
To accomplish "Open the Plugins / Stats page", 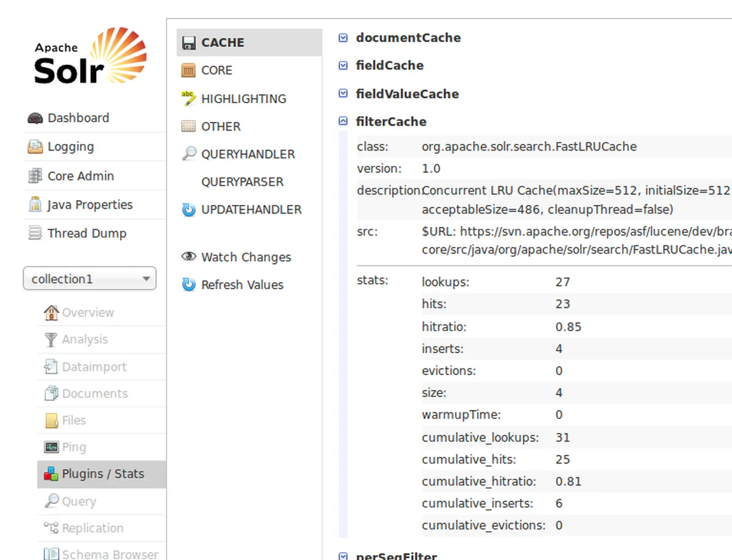I will tap(101, 474).
